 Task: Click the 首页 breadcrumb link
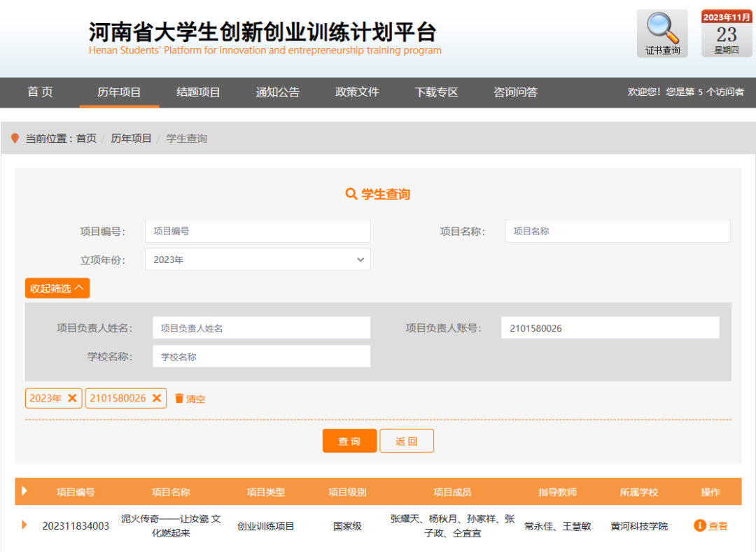point(86,139)
